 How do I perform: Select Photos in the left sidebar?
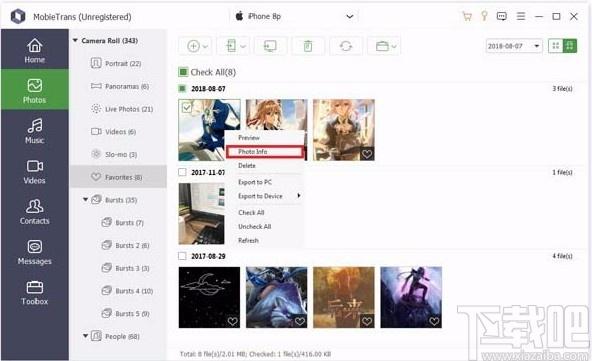pos(34,89)
